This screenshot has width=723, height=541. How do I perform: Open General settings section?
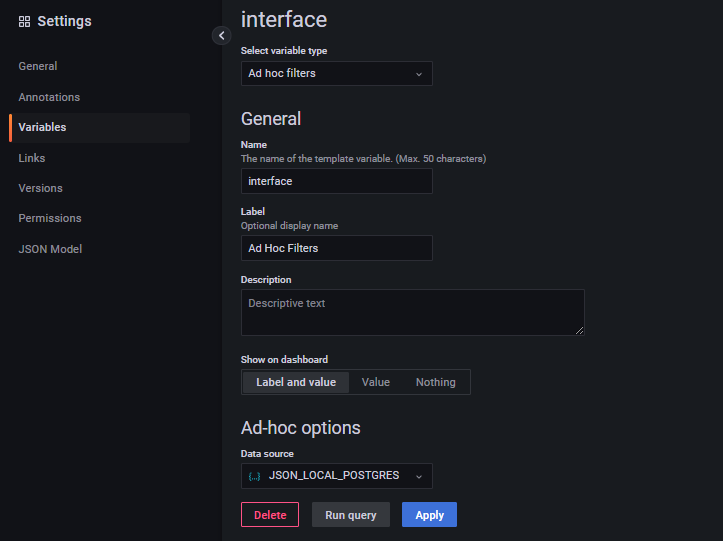pyautogui.click(x=38, y=66)
